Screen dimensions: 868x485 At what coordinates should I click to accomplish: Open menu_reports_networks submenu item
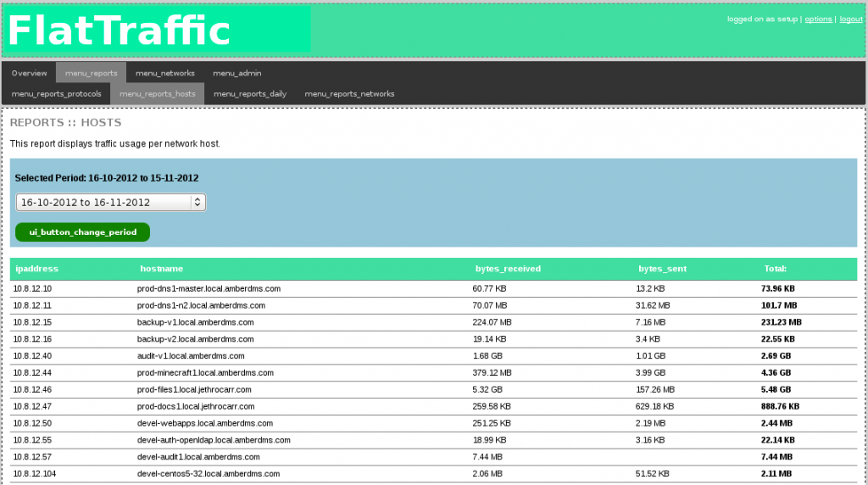coord(349,93)
